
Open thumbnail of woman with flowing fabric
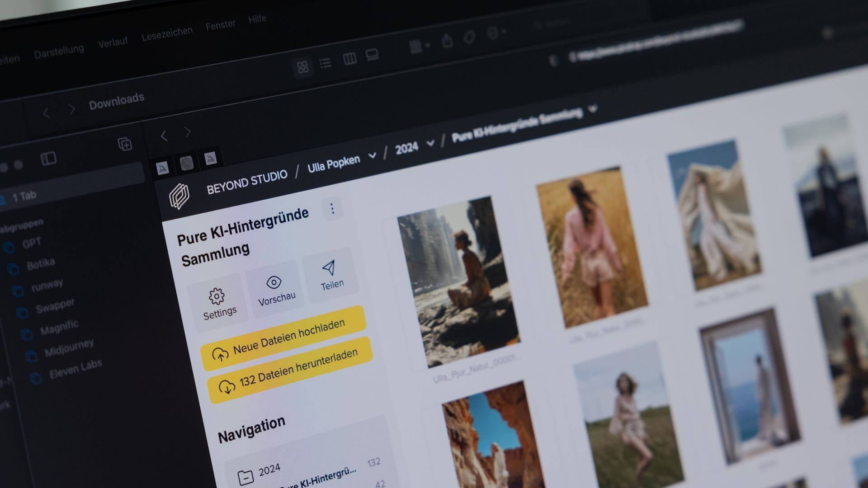(x=714, y=215)
